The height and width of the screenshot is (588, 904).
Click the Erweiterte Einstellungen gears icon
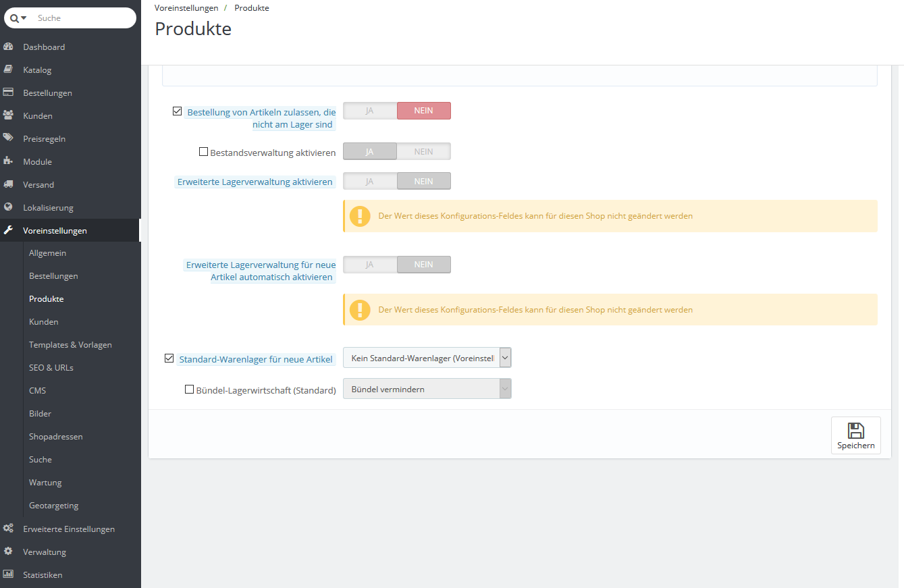[8, 529]
